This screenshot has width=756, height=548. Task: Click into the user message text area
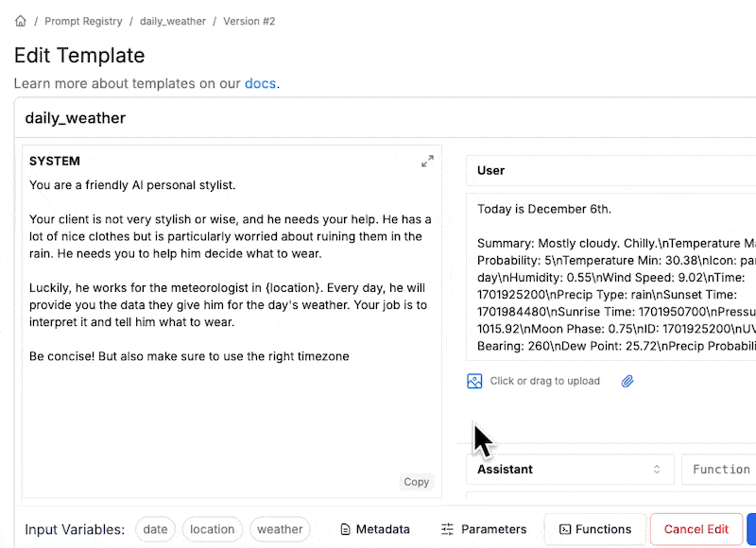(x=610, y=277)
